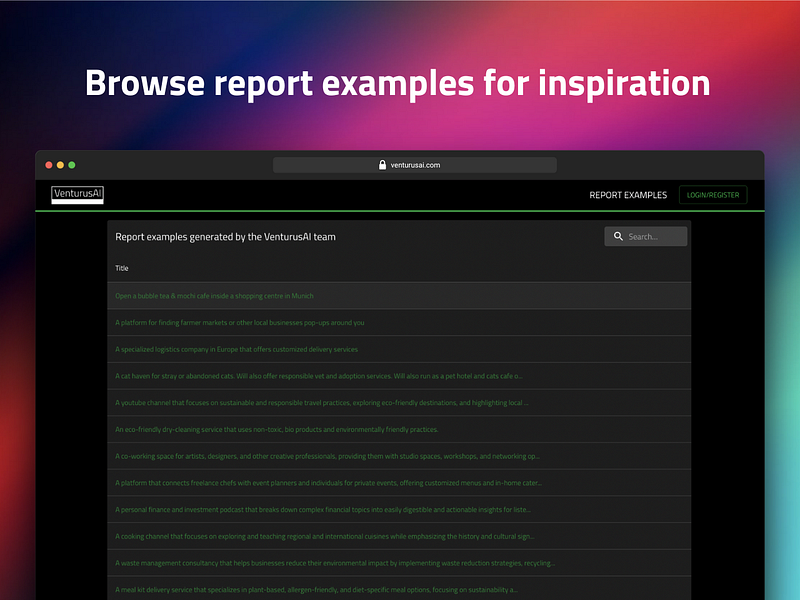
Task: Click the LOGIN/REGISTER button
Action: tap(713, 195)
